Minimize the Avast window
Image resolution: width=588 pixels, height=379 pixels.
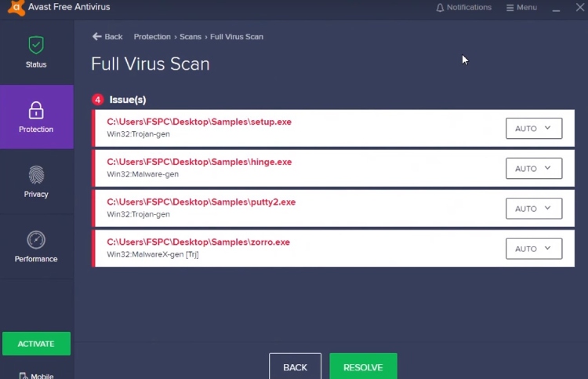point(556,9)
